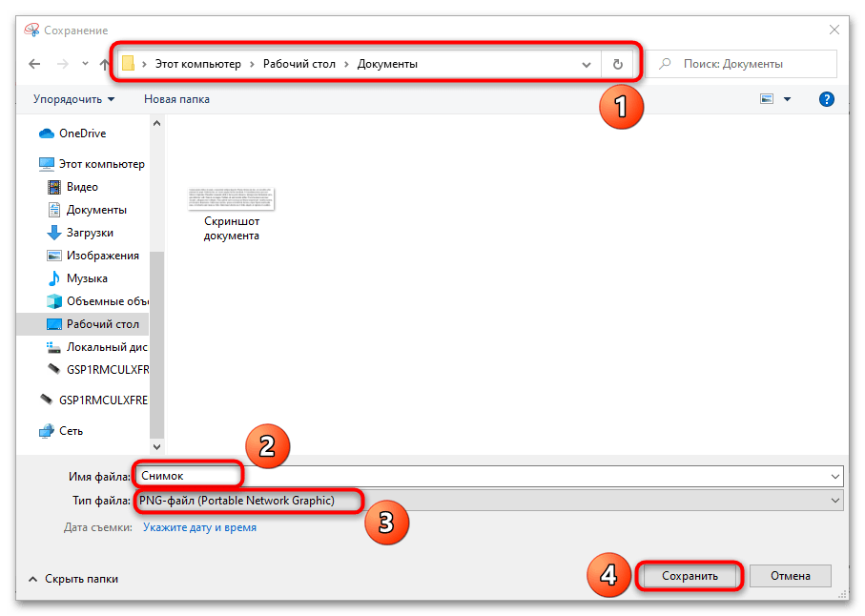Select OneDrive in the navigation pane
The height and width of the screenshot is (616, 865).
82,133
